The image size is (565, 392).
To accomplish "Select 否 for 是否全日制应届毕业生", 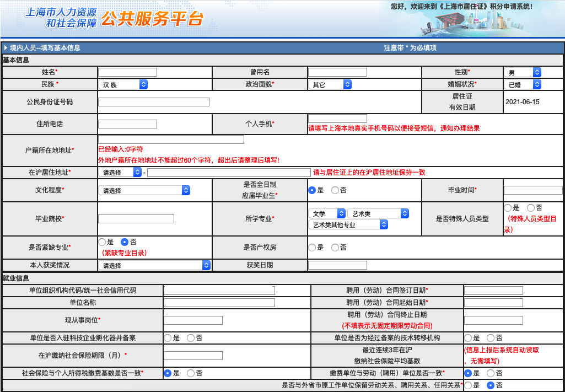I will [x=335, y=190].
